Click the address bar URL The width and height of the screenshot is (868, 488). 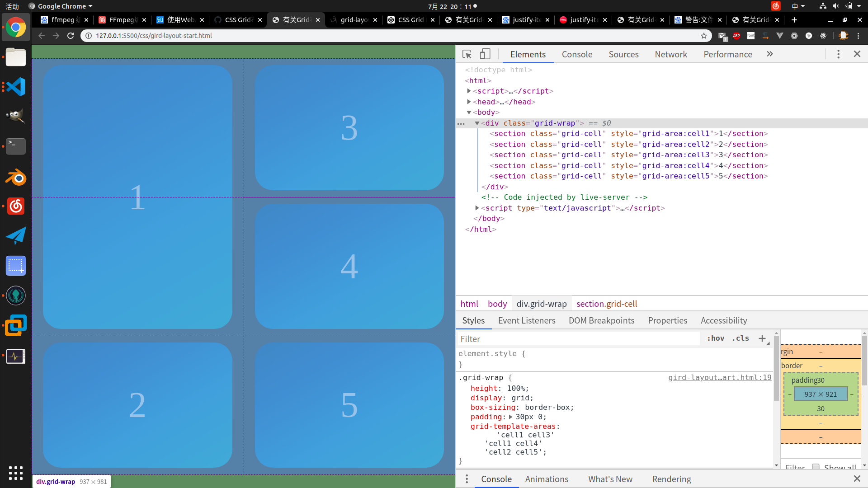[154, 36]
